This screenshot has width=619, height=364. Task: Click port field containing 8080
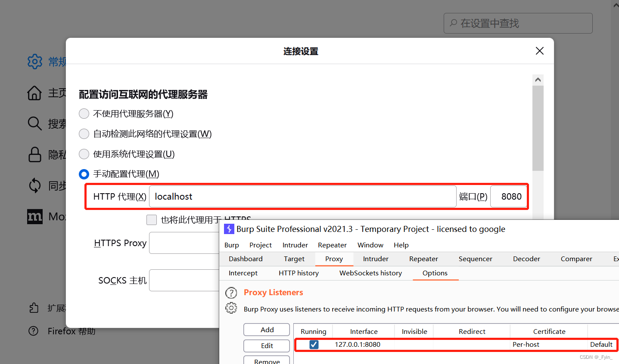click(x=509, y=197)
